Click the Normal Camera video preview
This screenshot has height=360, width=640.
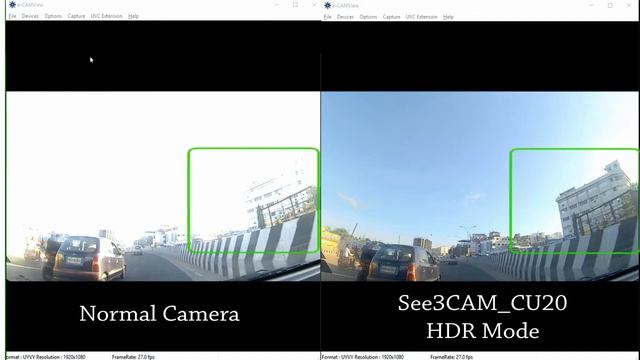[163, 186]
